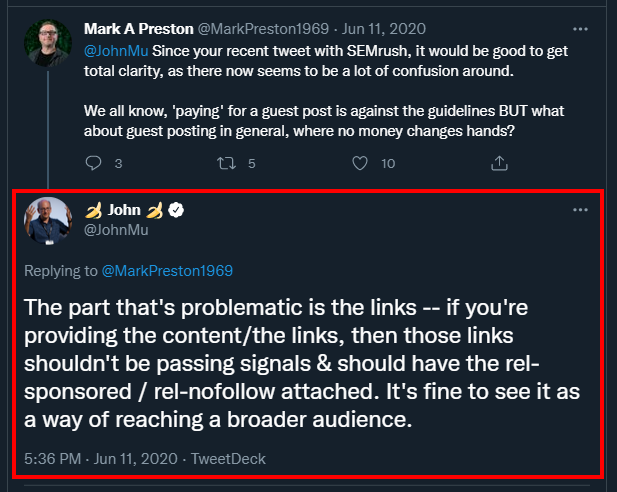The height and width of the screenshot is (492, 617).
Task: Open Mark A Preston's profile avatar
Action: 48,44
